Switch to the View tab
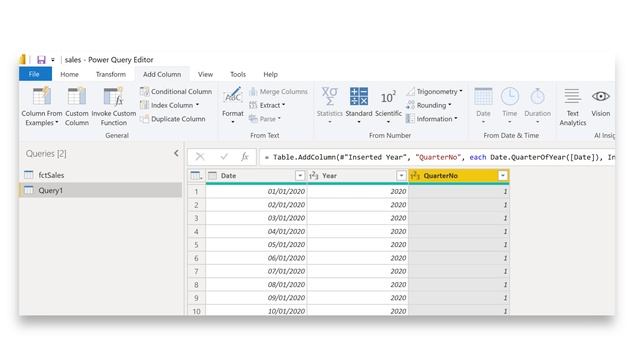Image resolution: width=640 pixels, height=360 pixels. pyautogui.click(x=205, y=74)
